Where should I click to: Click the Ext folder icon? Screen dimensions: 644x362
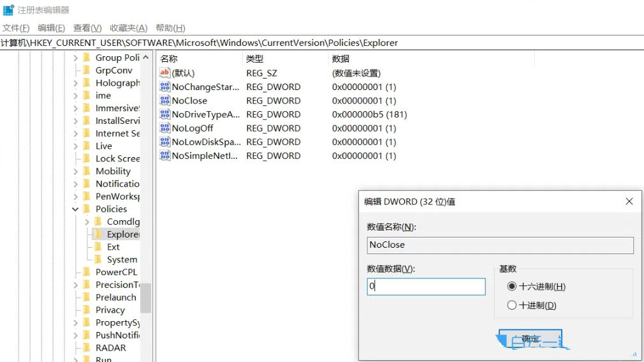click(x=98, y=247)
